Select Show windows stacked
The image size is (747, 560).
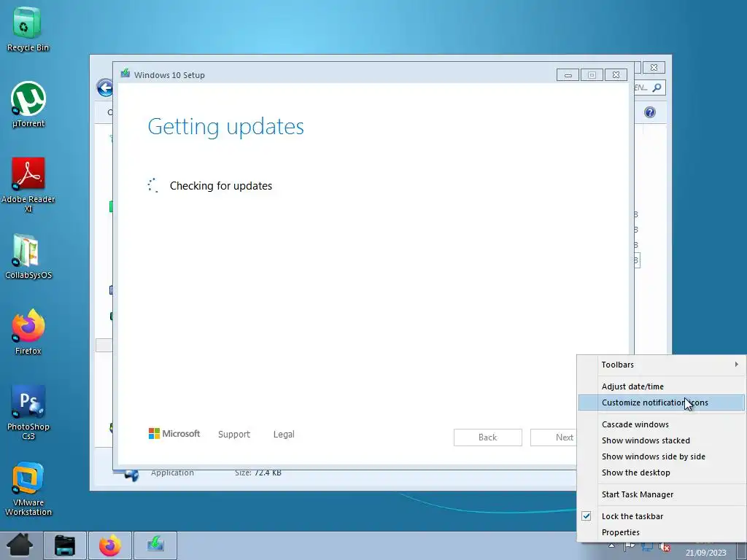[x=662, y=441]
